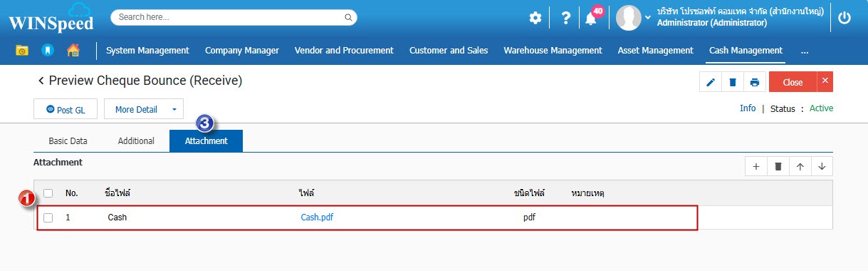Click the power logout icon
Viewport: 868px width, 271px height.
click(845, 18)
